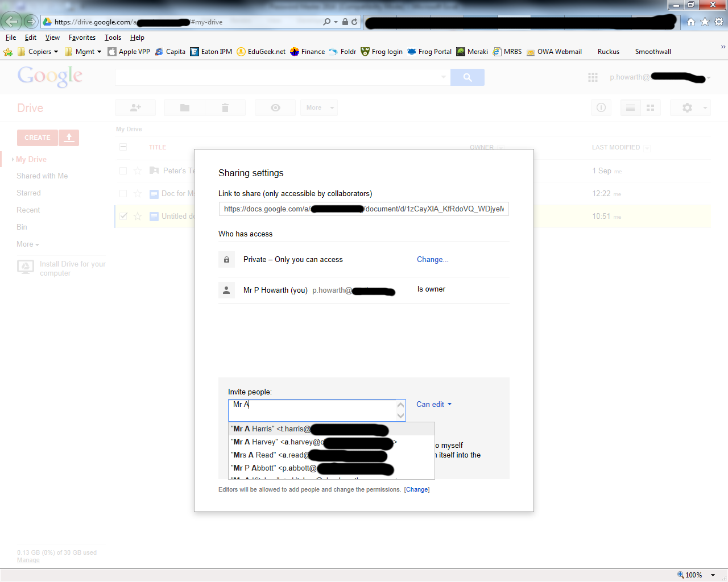Expand the More dropdown in toolbar

coord(319,107)
